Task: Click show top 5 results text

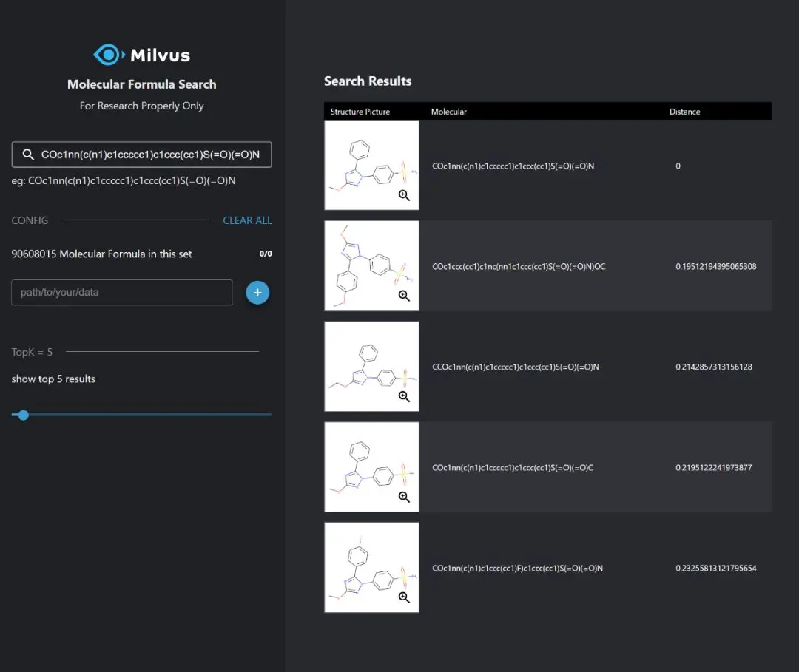Action: tap(53, 379)
